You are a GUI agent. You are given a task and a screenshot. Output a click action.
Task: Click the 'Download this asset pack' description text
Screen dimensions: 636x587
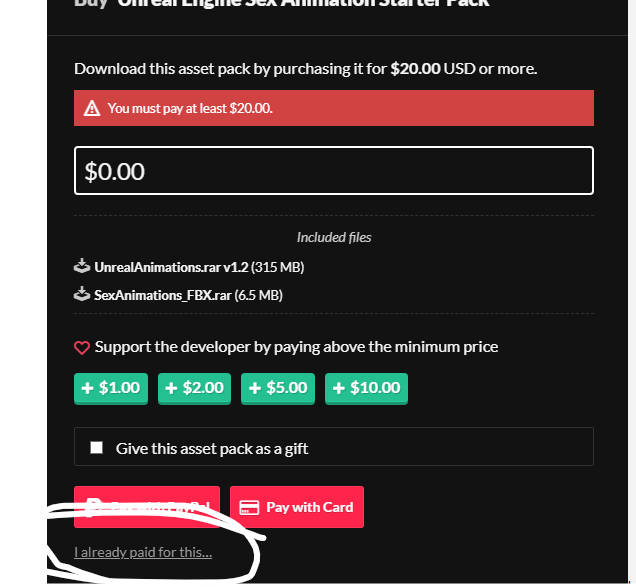coord(305,69)
